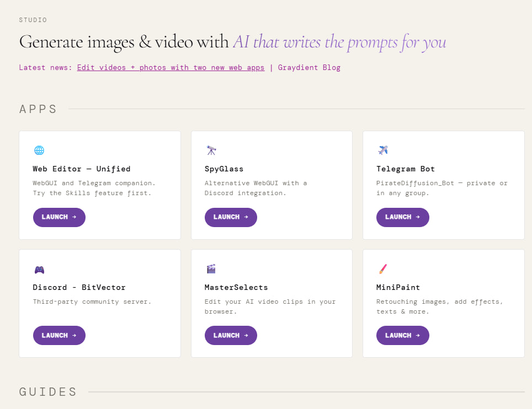The width and height of the screenshot is (532, 409).
Task: Click the MiniPaint card heading
Action: pos(398,288)
